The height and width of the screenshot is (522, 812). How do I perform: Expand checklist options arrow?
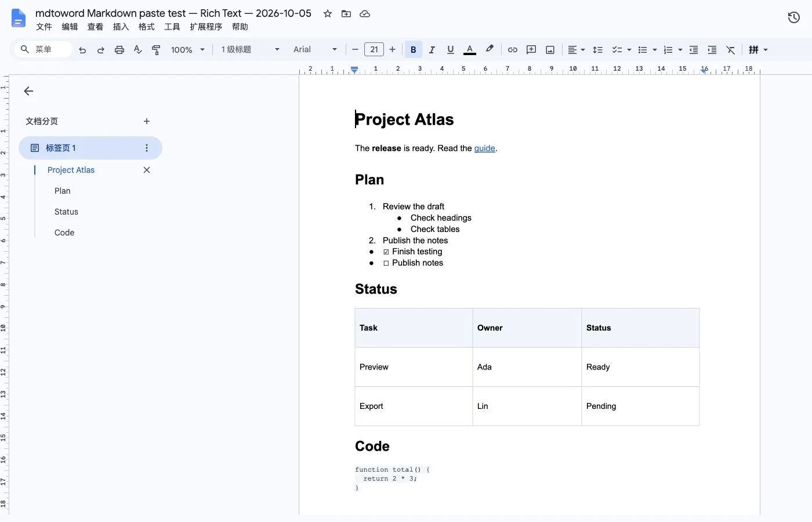629,50
